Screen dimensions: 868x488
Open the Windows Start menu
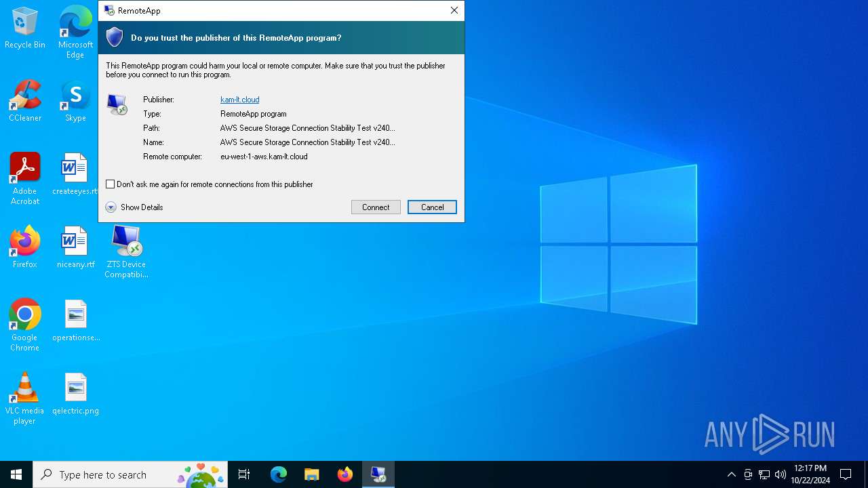[x=16, y=474]
